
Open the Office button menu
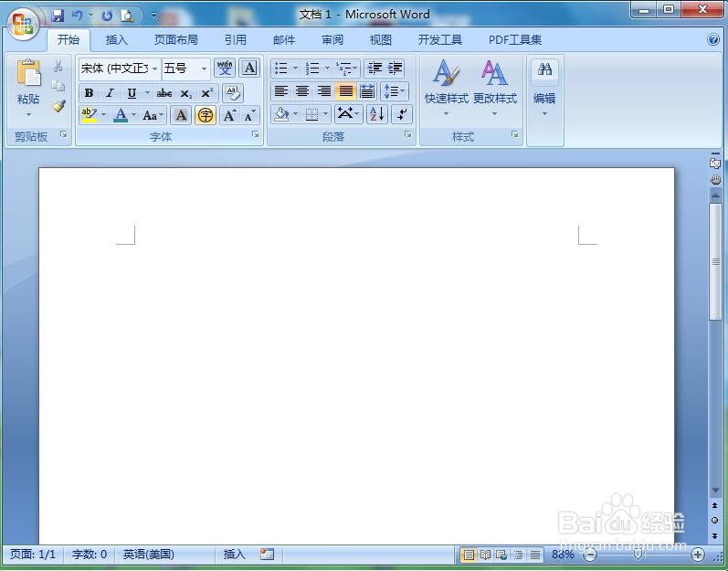23,23
